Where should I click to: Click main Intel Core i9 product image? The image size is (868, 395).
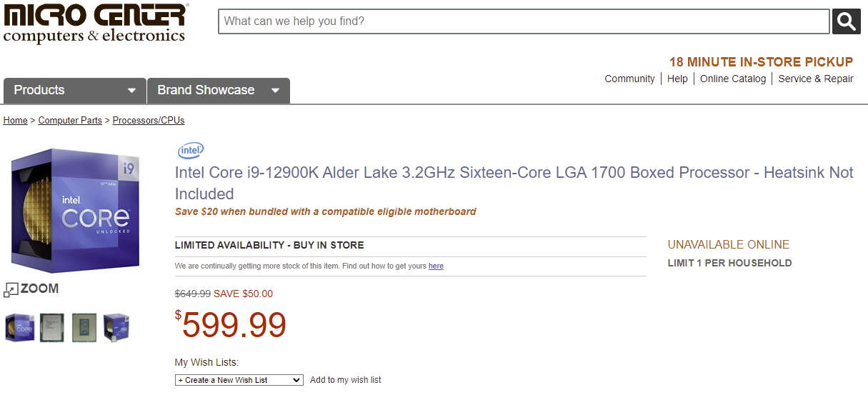(x=75, y=211)
